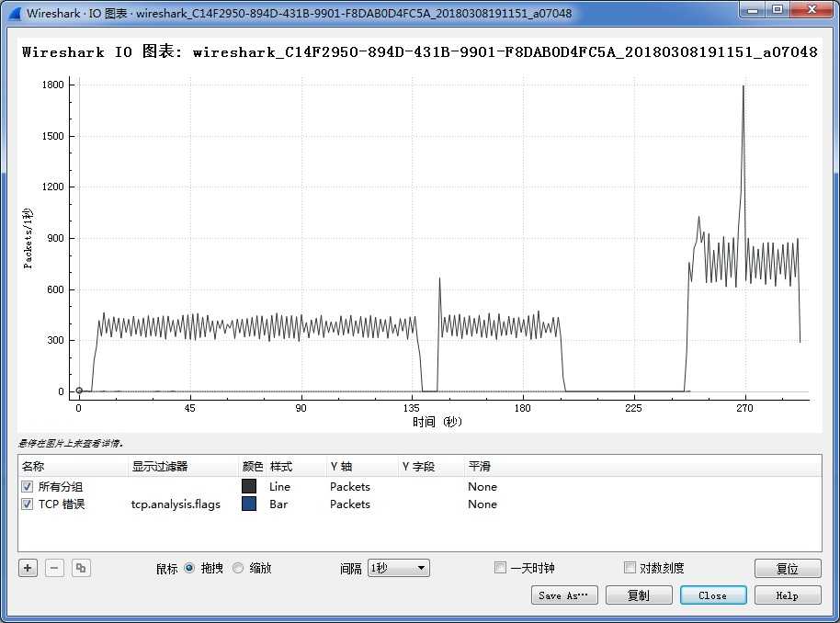Enable the 对数刻度 log scale checkbox
Screen dimensions: 840x623
click(630, 567)
